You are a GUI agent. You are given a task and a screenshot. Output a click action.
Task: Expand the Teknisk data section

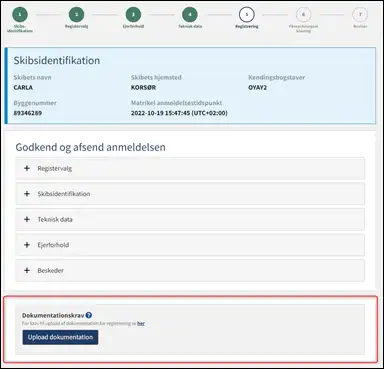pos(190,219)
